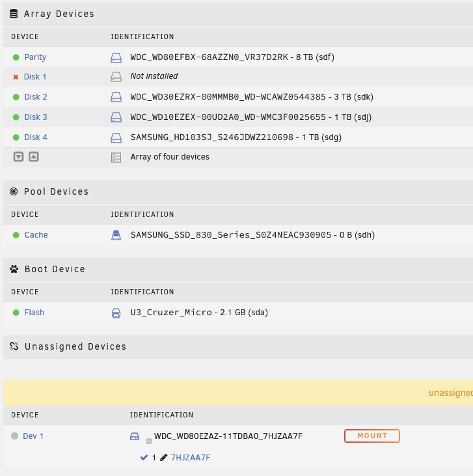Open the Parity device settings link
Image resolution: width=473 pixels, height=476 pixels.
(35, 57)
